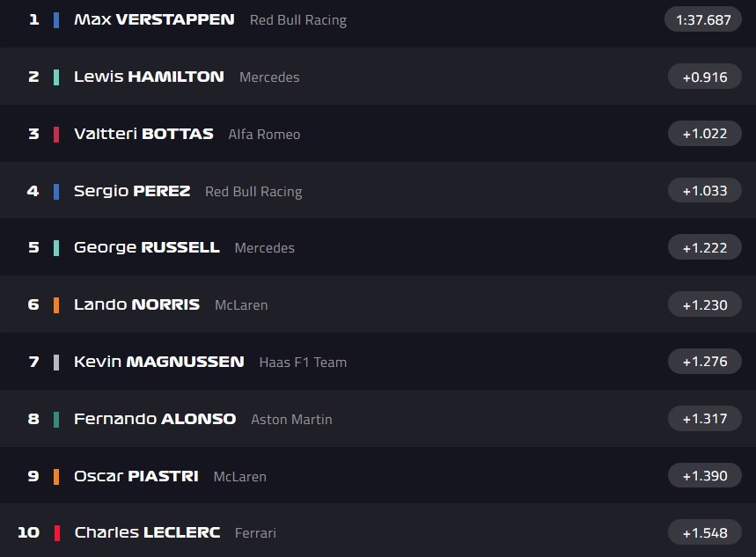Open Lewis Hamilton's driver entry
This screenshot has height=557, width=756.
149,77
